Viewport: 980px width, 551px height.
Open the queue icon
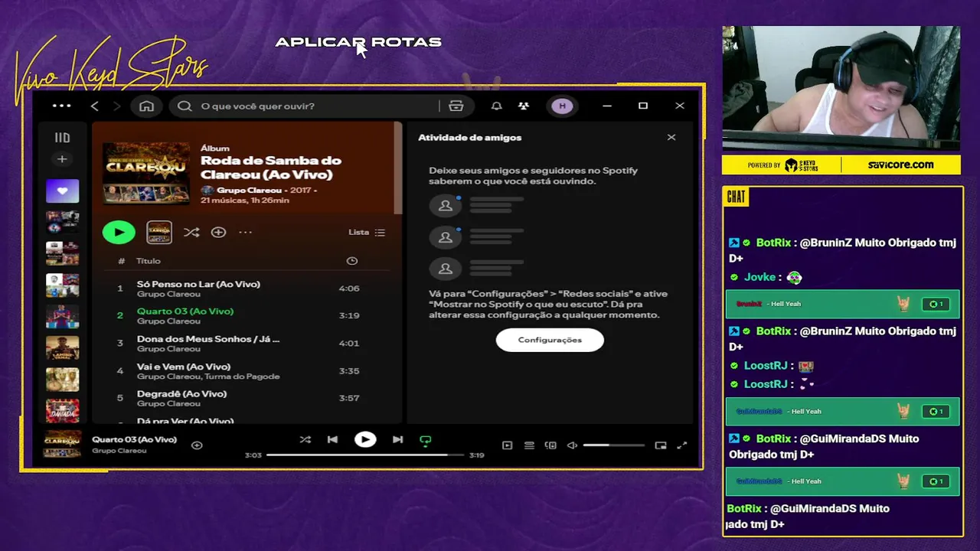pos(529,445)
